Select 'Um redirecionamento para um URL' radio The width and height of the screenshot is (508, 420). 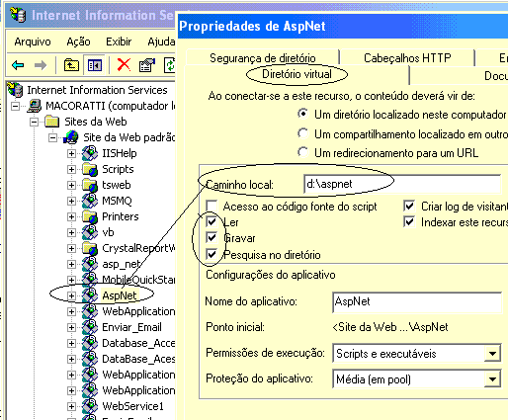[302, 152]
